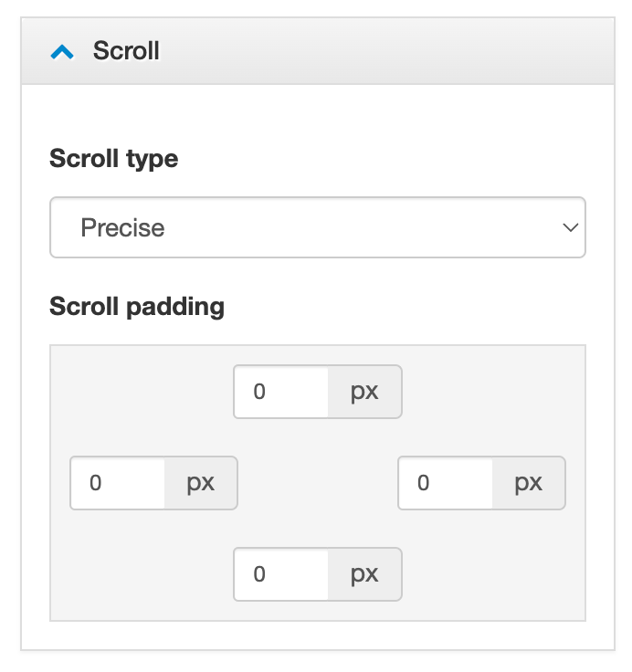Image resolution: width=632 pixels, height=672 pixels.
Task: Click the empty center of the padding box
Action: click(318, 483)
